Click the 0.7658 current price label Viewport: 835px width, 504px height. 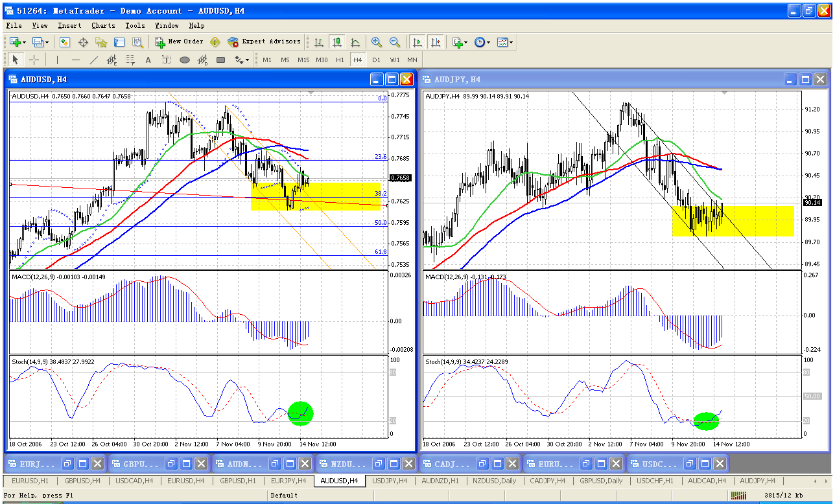point(401,178)
